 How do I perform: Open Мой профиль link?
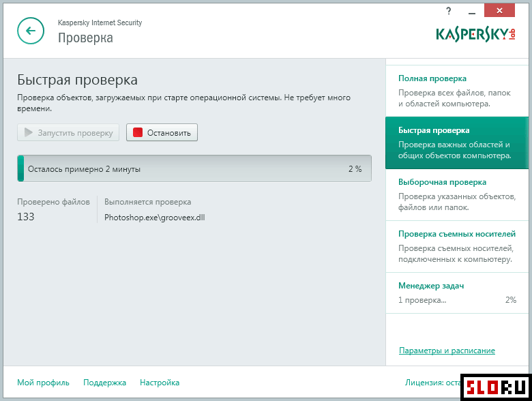point(43,383)
